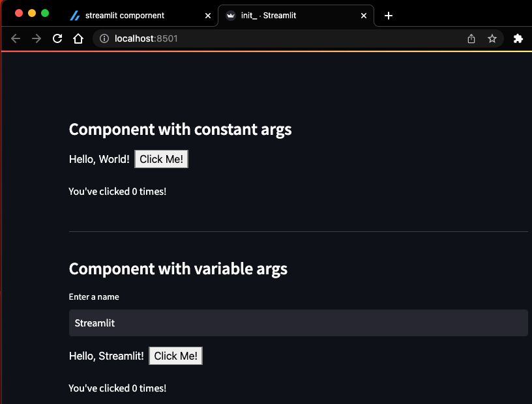Reload the localhost page
The image size is (532, 404).
point(57,38)
